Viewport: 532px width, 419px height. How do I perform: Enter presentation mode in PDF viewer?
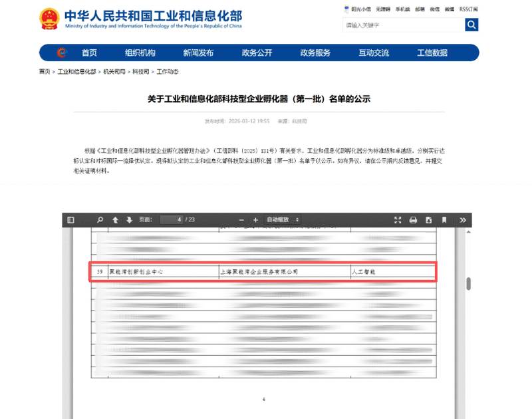point(399,219)
